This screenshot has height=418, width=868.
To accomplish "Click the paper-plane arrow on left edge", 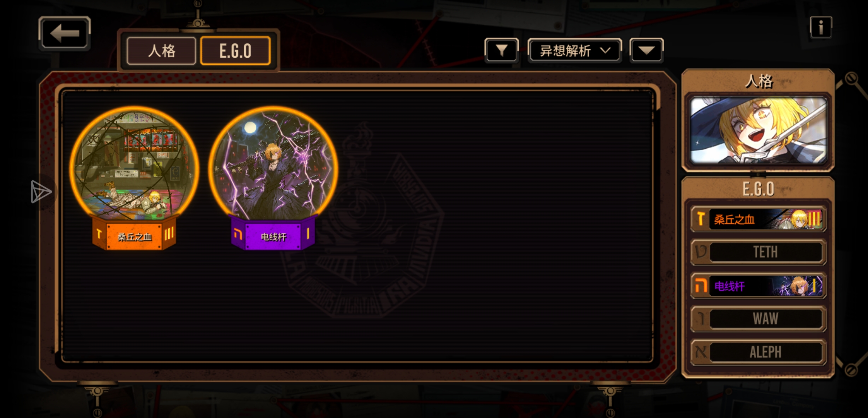I will [x=41, y=192].
